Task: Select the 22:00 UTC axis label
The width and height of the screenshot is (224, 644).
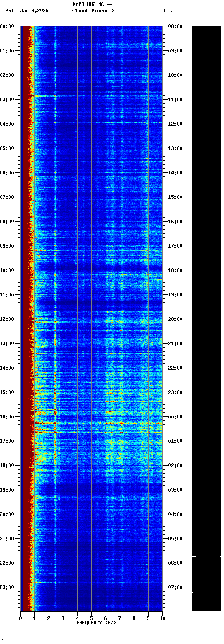Action: (x=175, y=368)
